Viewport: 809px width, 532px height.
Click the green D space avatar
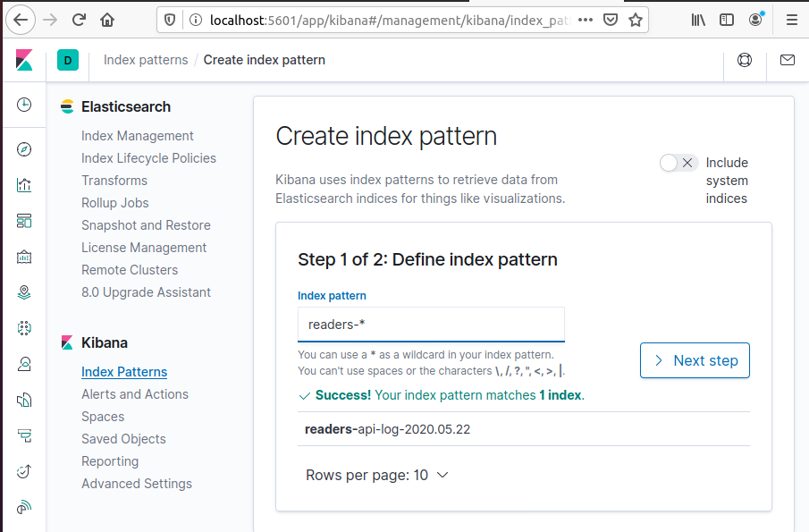click(x=68, y=61)
